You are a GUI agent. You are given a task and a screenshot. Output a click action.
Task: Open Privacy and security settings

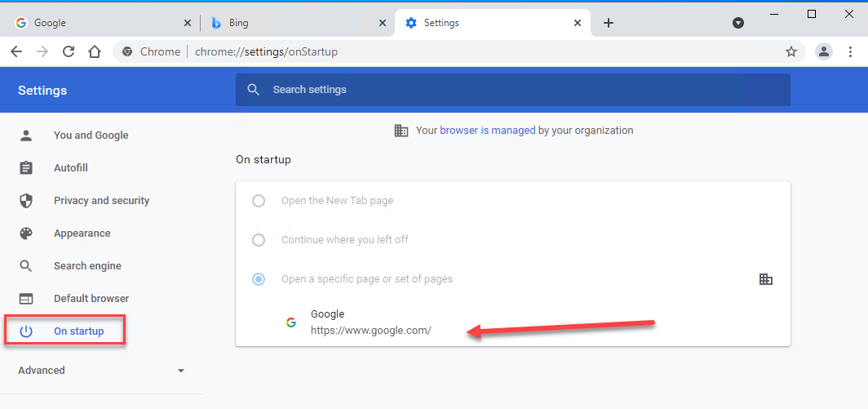(101, 201)
